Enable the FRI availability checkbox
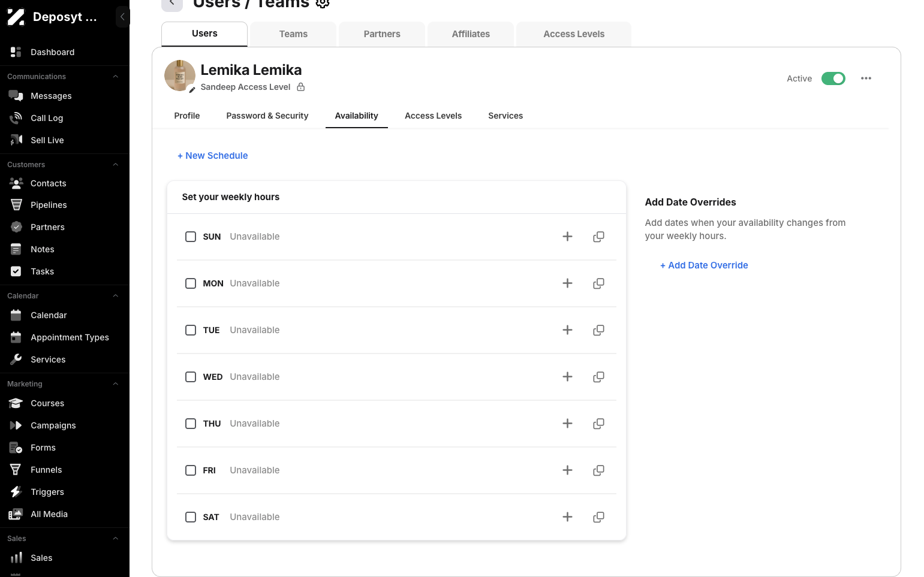The height and width of the screenshot is (577, 924). pyautogui.click(x=191, y=470)
